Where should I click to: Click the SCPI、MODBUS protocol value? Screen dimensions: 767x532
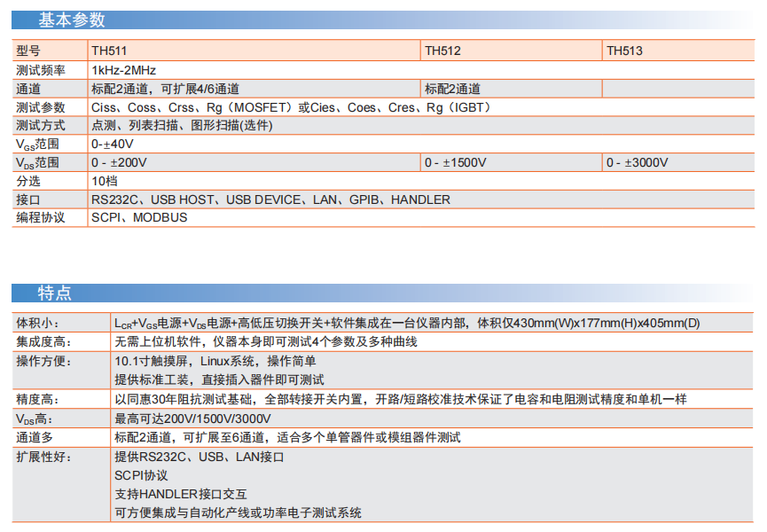coord(139,217)
